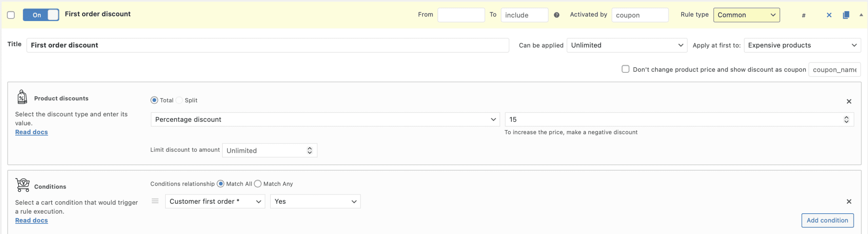Remove the Customer first order condition
868x234 pixels.
pos(849,201)
